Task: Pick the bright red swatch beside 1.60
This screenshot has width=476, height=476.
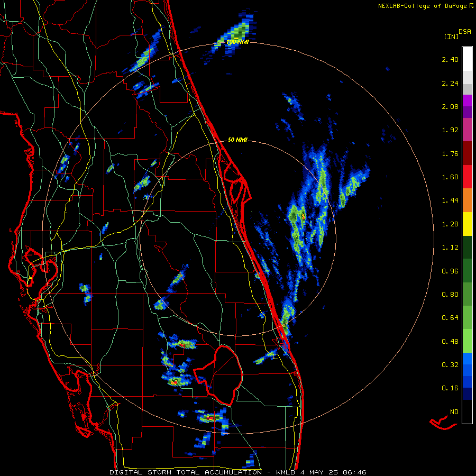Action: point(467,177)
